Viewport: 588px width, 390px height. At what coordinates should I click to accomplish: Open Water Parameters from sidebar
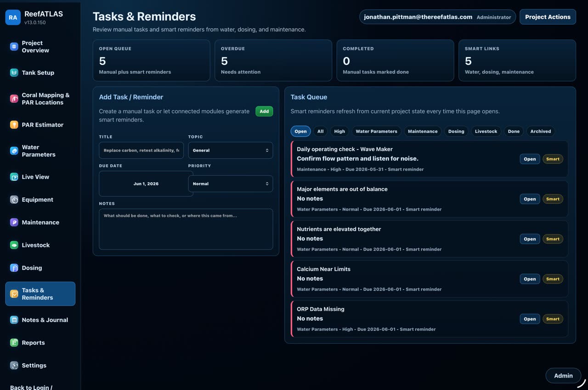[40, 150]
